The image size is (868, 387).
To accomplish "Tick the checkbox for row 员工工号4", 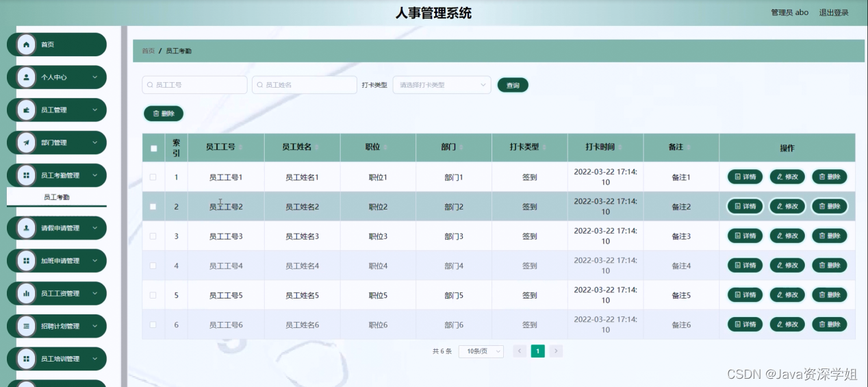I will 153,266.
